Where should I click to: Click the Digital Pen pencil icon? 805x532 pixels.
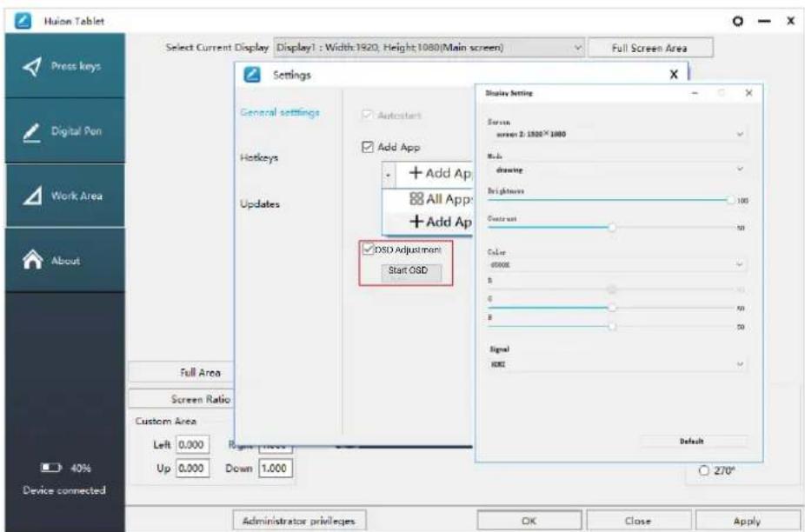coord(32,132)
